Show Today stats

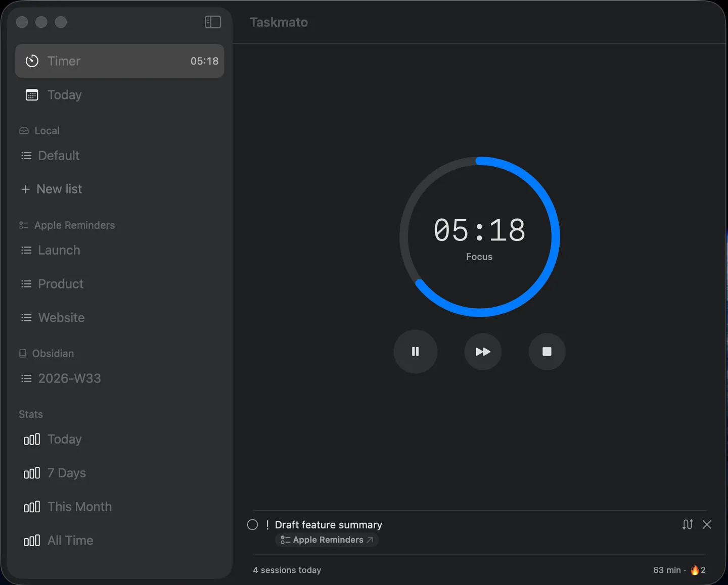point(120,439)
